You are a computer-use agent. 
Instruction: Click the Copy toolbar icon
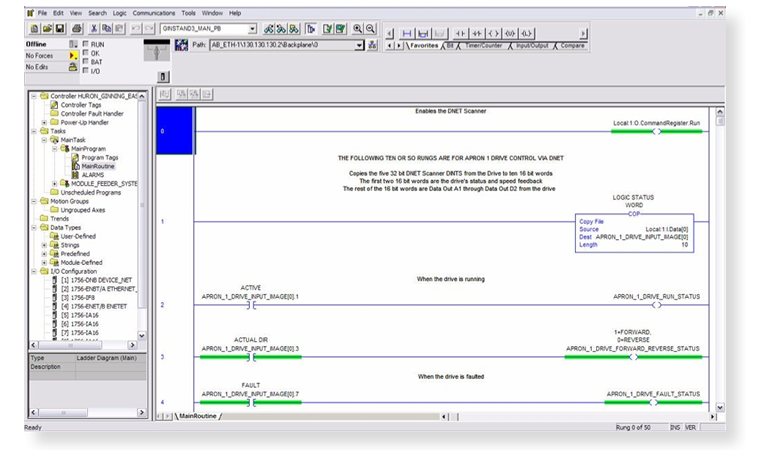click(x=106, y=29)
